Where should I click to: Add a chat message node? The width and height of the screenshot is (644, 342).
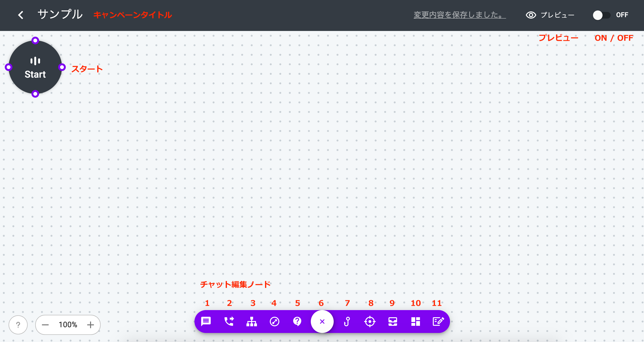coord(206,322)
